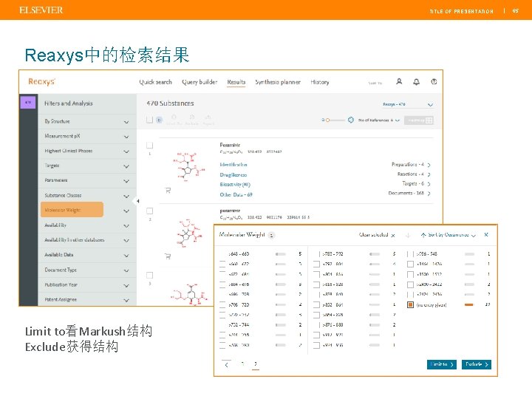532x399 pixels.
Task: Click the cart icon under Peramivir structure one
Action: pos(168,191)
